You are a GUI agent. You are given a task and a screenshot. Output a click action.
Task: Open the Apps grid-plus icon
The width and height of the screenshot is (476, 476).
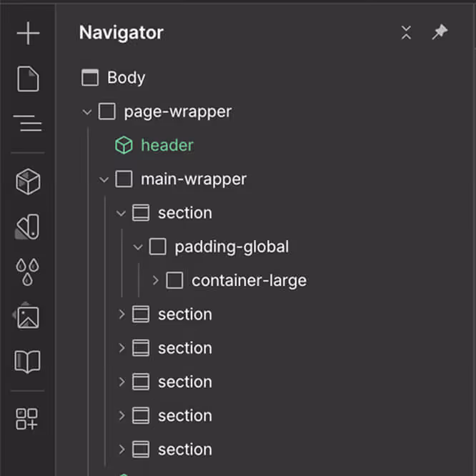pos(26,419)
